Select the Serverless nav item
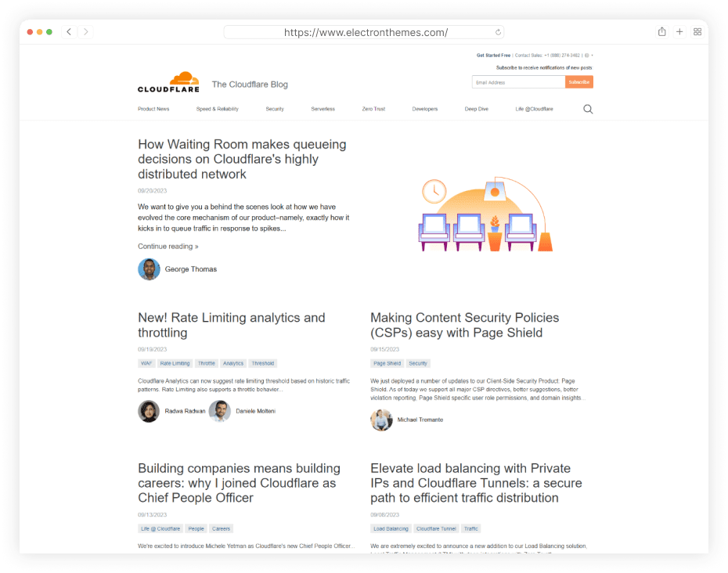This screenshot has height=573, width=728. tap(323, 109)
